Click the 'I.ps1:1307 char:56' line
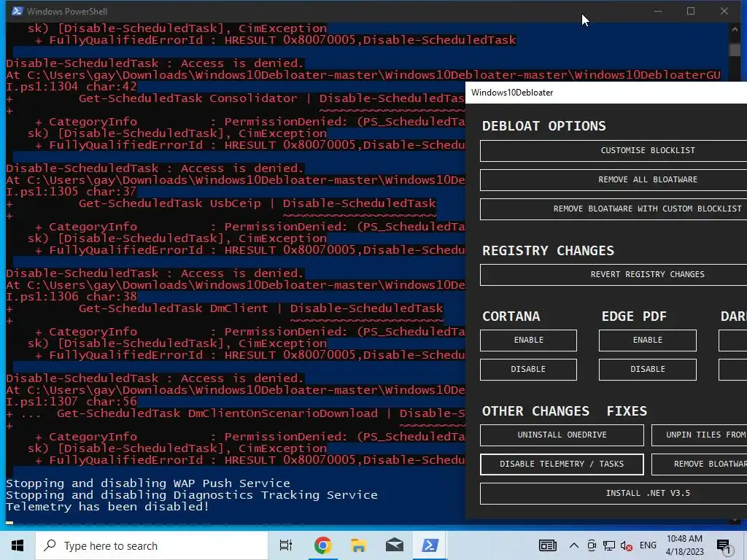This screenshot has height=560, width=747. coord(71,402)
